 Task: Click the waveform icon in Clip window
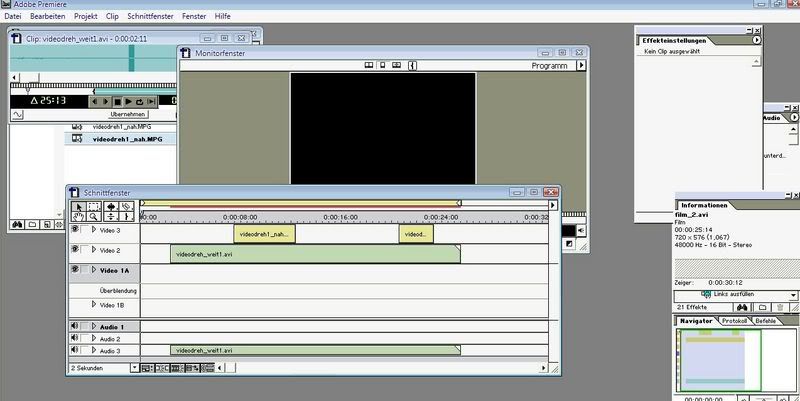[x=17, y=115]
